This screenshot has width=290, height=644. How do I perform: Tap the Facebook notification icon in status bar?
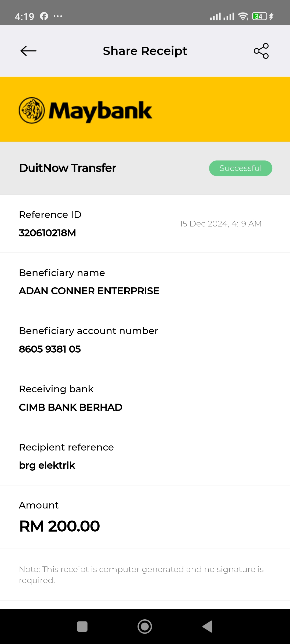(44, 16)
